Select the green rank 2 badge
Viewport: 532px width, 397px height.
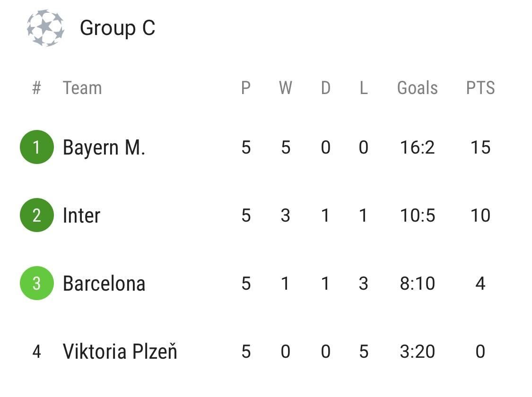36,216
